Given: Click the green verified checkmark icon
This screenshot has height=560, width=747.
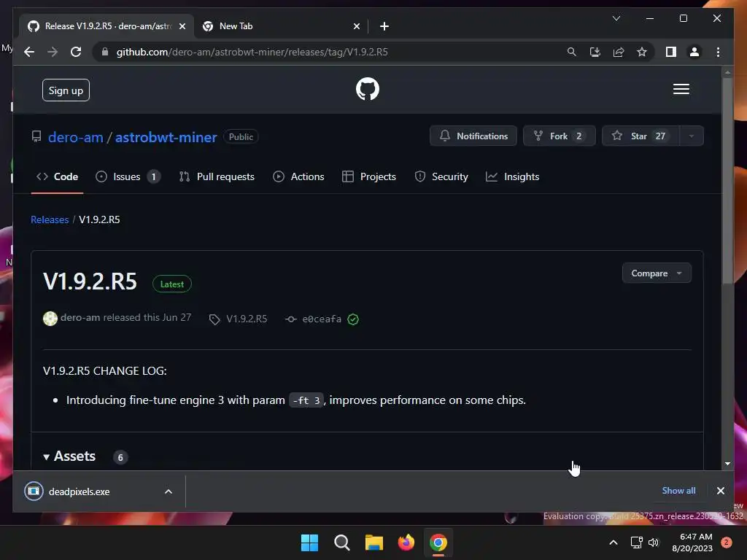Looking at the screenshot, I should click(x=353, y=319).
